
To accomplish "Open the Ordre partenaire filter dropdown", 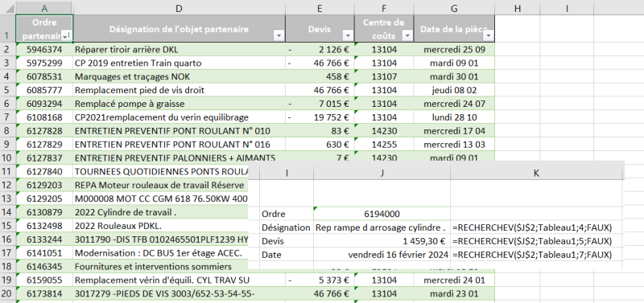I will coord(66,36).
